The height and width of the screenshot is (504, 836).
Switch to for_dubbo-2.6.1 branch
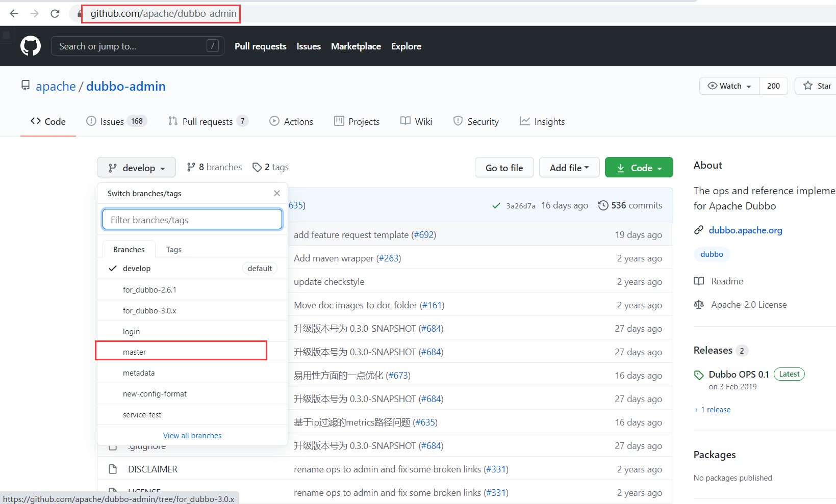tap(192, 289)
